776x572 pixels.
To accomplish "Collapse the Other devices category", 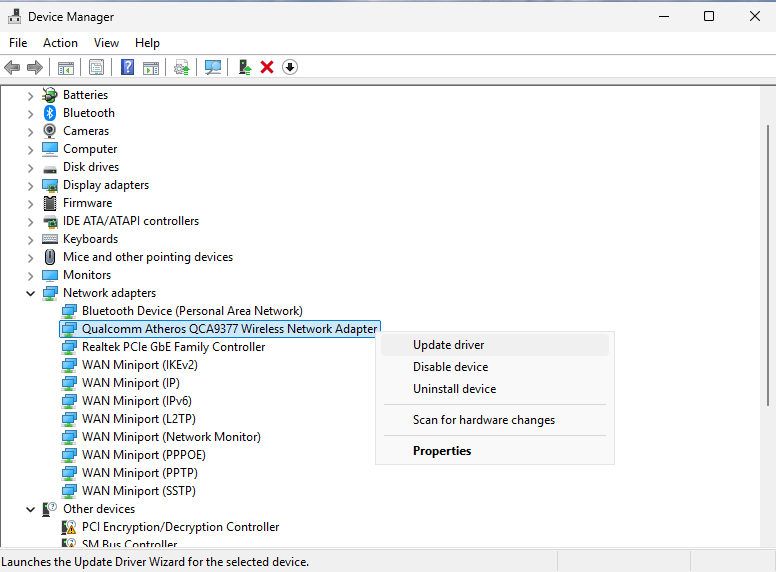I will 30,509.
